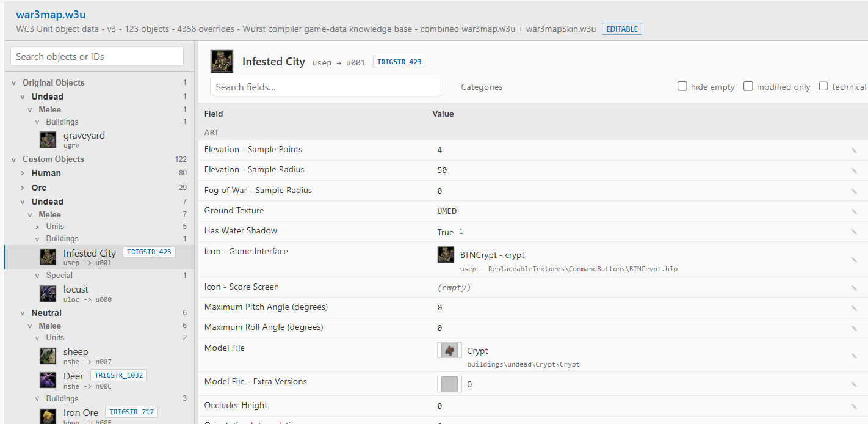The image size is (868, 424).
Task: Enable the technical checkbox
Action: pyautogui.click(x=824, y=86)
